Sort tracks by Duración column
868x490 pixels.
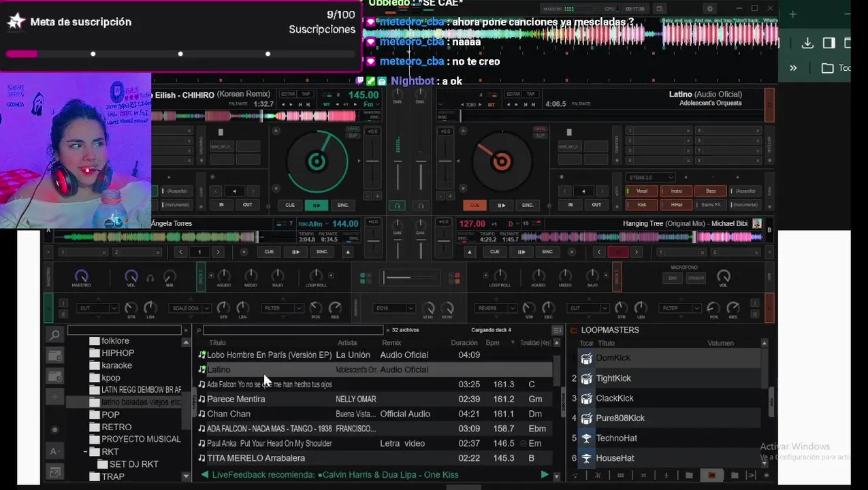pyautogui.click(x=464, y=343)
